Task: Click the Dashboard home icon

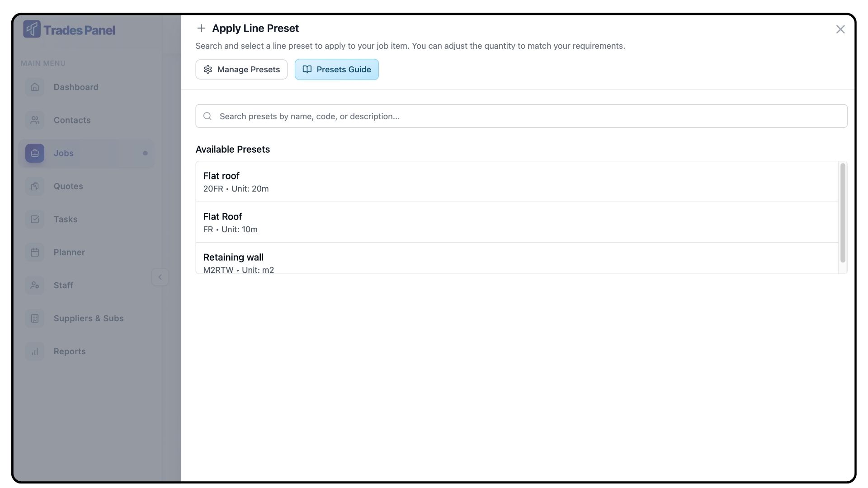Action: [x=35, y=87]
